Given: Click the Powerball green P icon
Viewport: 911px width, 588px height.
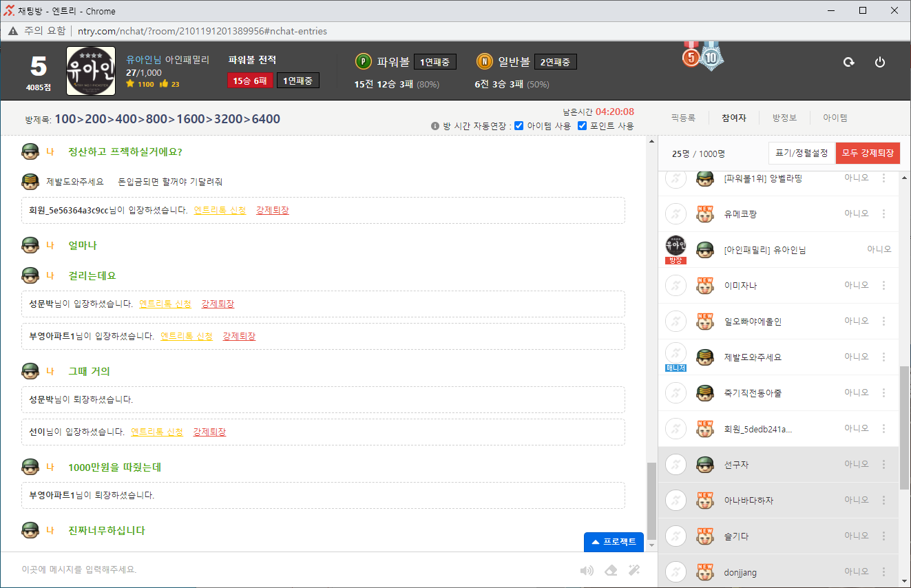Looking at the screenshot, I should [363, 62].
